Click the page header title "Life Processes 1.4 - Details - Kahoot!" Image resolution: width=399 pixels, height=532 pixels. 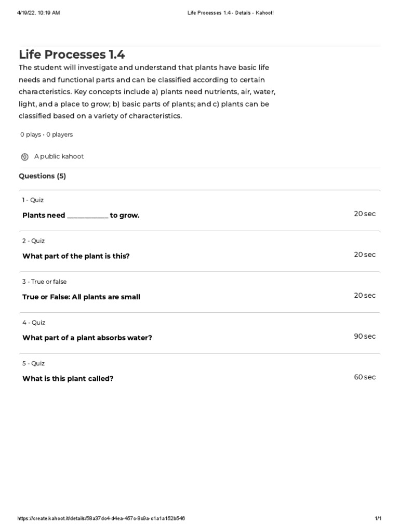pyautogui.click(x=230, y=13)
